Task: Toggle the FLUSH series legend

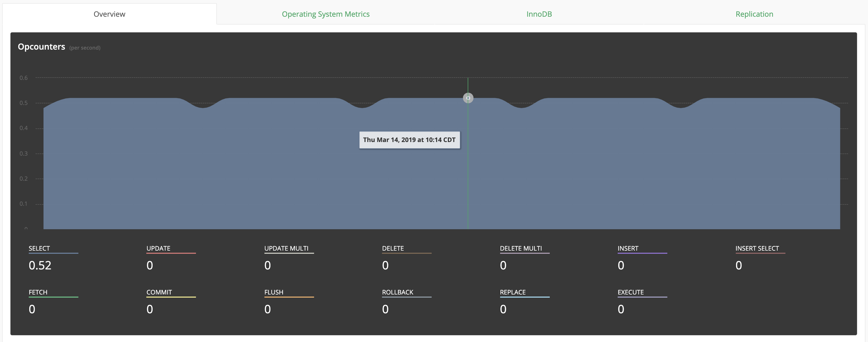Action: 274,292
